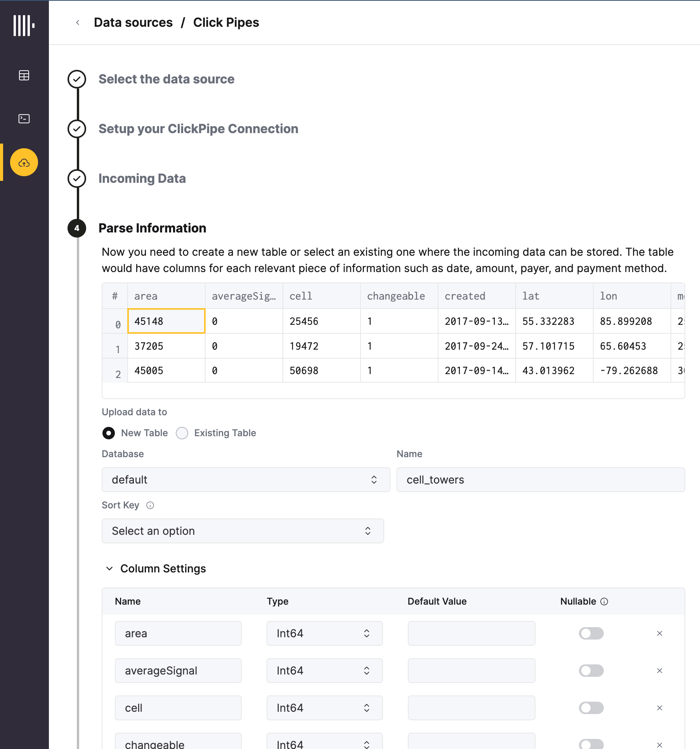The height and width of the screenshot is (749, 700).
Task: Click the table Name field cell_towers
Action: click(541, 480)
